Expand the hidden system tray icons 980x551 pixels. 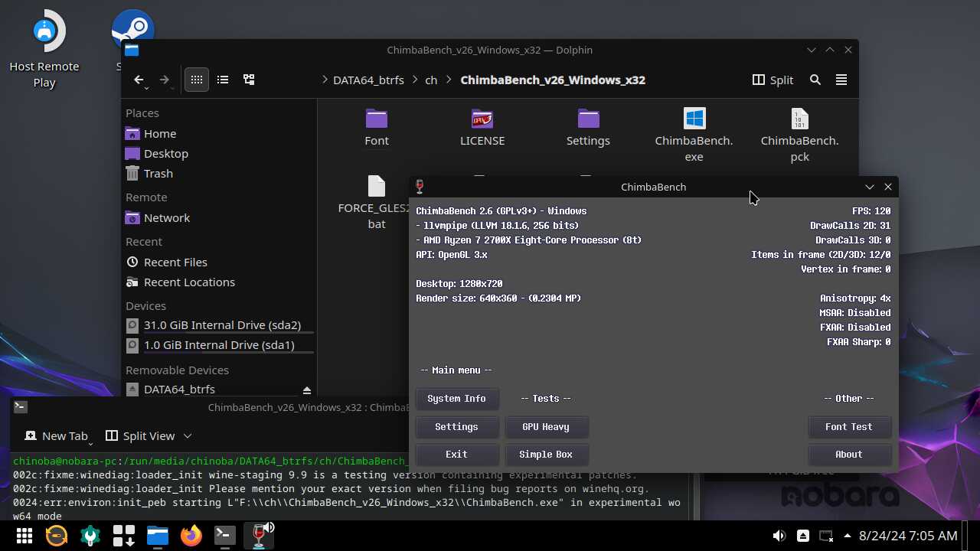click(847, 536)
